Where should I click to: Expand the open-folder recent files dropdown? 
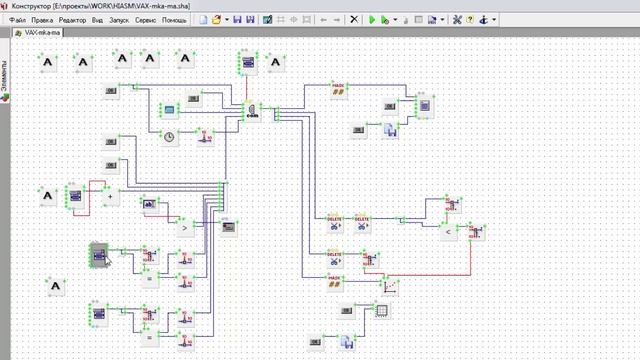click(227, 20)
